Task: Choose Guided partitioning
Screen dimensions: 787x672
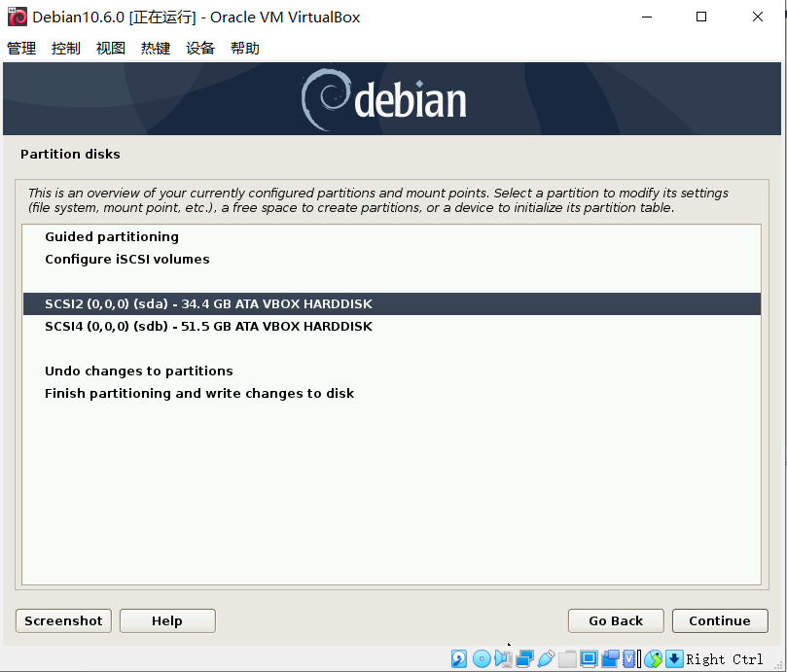Action: (111, 236)
